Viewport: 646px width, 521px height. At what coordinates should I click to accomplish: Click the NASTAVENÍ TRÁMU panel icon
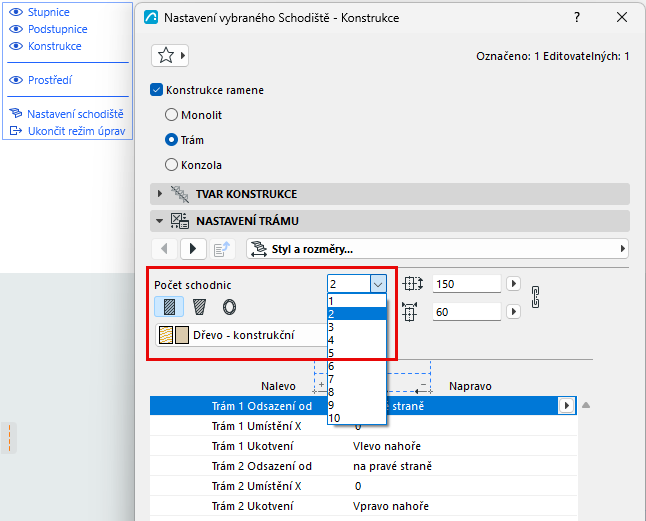(180, 221)
